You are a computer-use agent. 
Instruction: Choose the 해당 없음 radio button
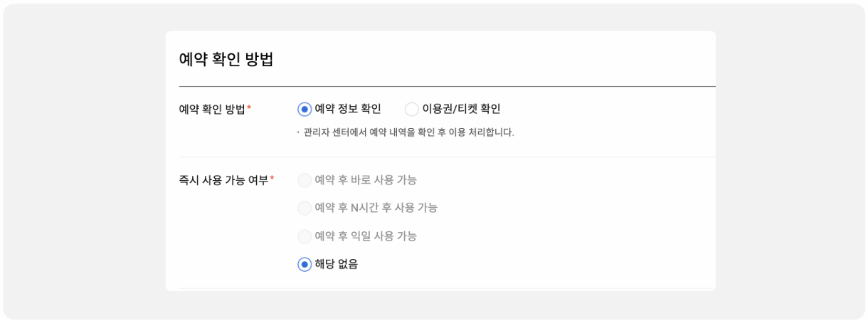pyautogui.click(x=305, y=265)
